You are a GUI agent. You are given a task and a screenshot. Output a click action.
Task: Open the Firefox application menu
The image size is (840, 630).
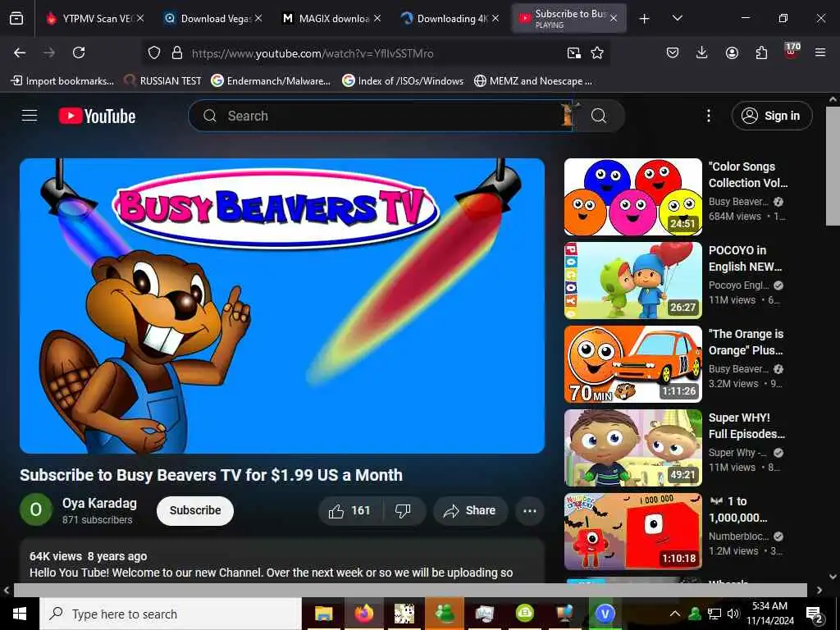coord(820,52)
